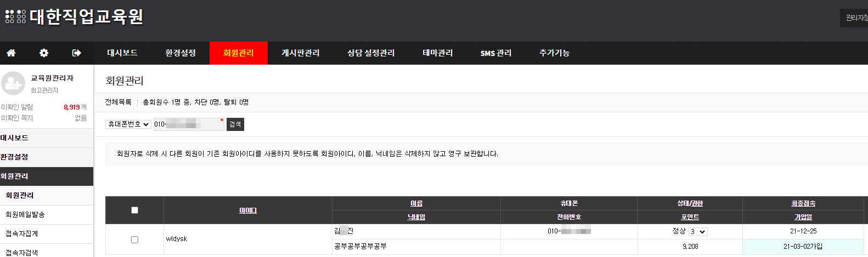This screenshot has height=257, width=868.
Task: Sort by 최종접속 column header
Action: [803, 203]
